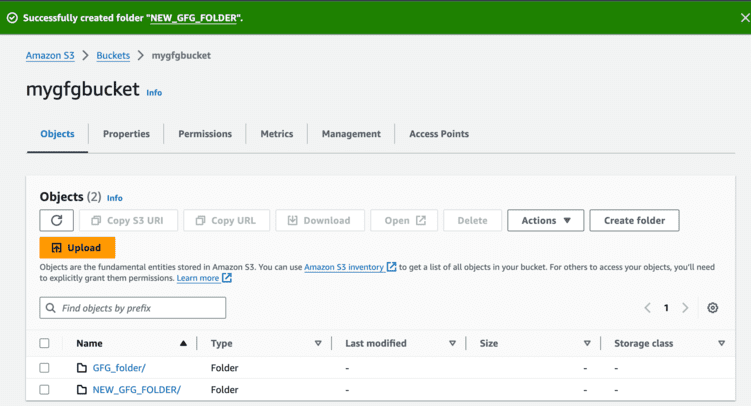
Task: Go to previous page of objects
Action: point(648,308)
